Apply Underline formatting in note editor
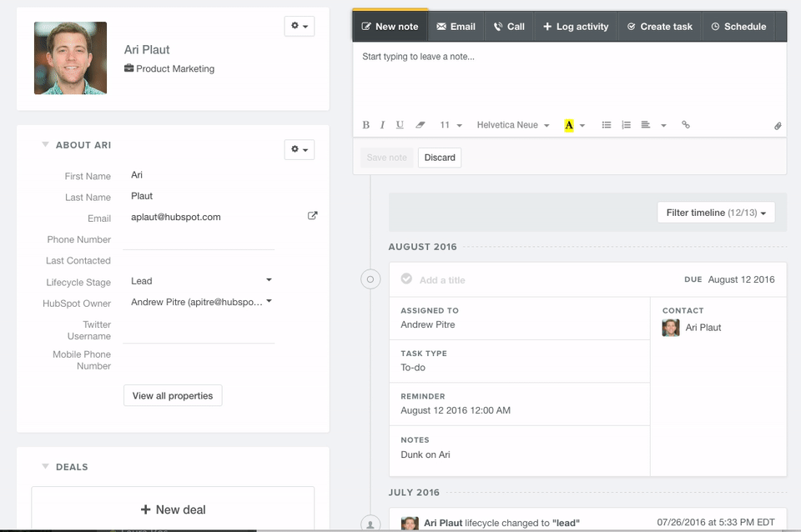This screenshot has height=532, width=801. click(x=400, y=125)
